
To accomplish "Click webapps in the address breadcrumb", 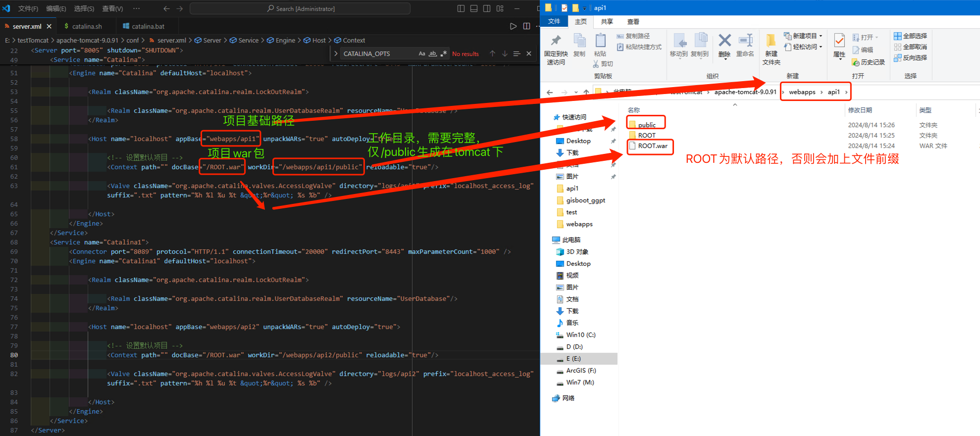I will click(x=802, y=92).
